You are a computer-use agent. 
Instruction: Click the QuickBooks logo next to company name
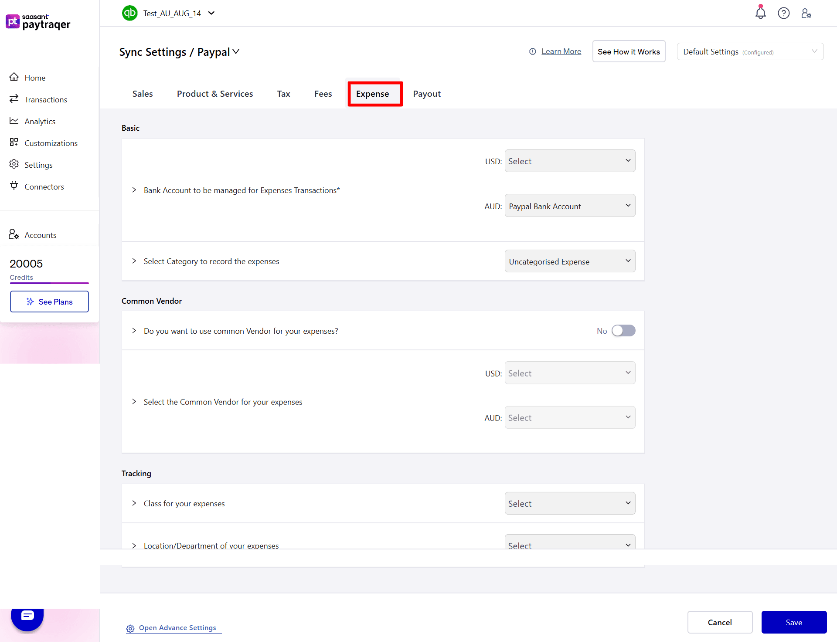[x=129, y=13]
